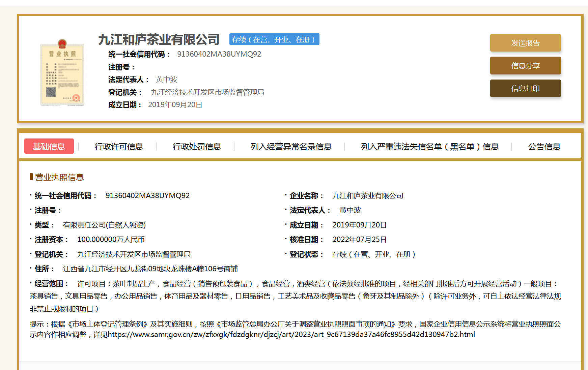Open 列入严重违法失信名单(黑名单)信息 tab
Screen dimensions: 588x370
coord(429,147)
